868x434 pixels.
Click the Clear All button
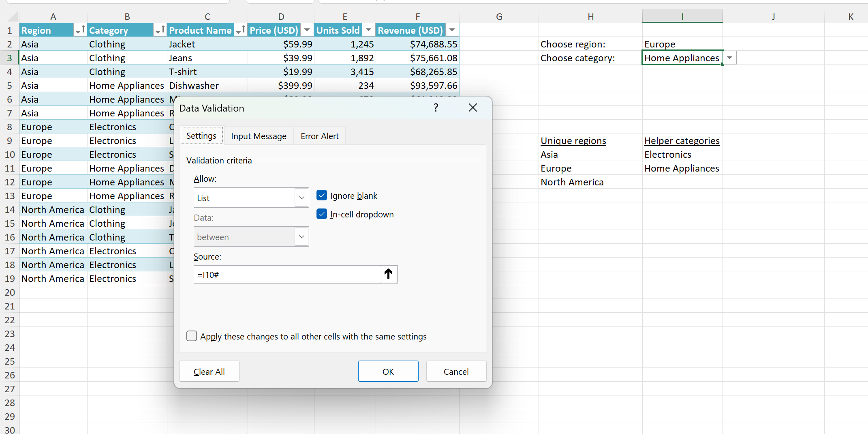click(209, 372)
